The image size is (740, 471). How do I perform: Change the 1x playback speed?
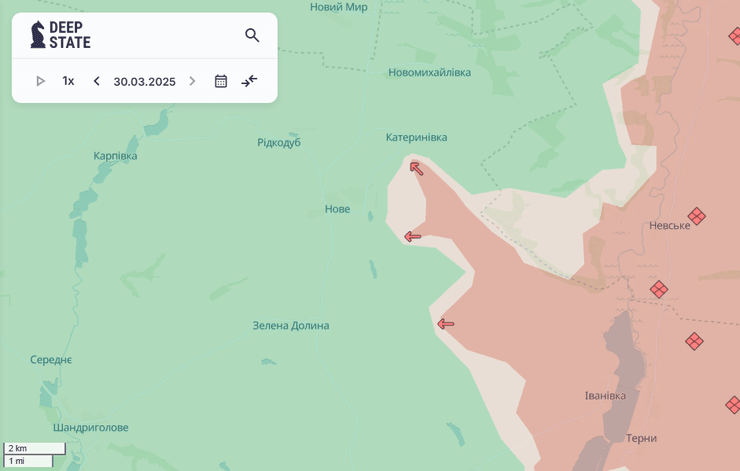68,81
